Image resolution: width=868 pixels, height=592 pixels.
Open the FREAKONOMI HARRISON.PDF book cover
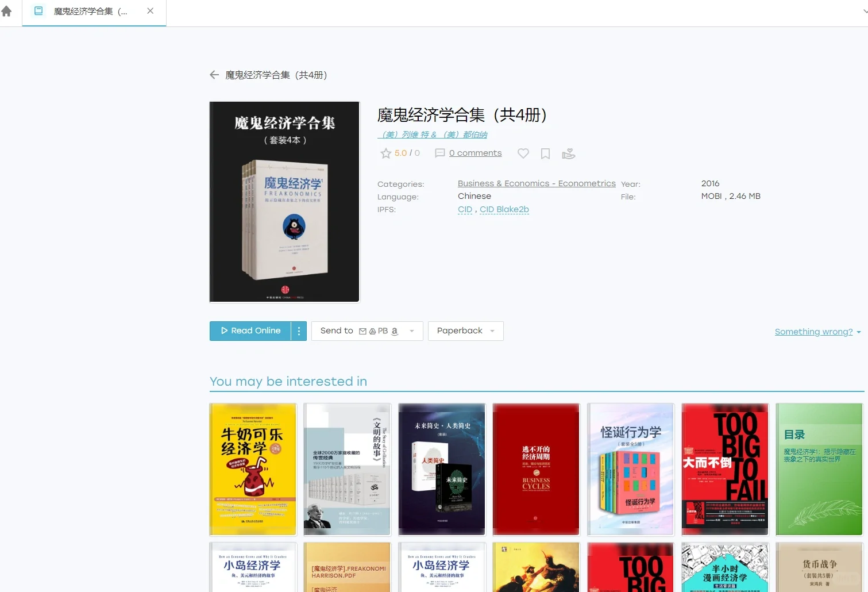(x=348, y=567)
